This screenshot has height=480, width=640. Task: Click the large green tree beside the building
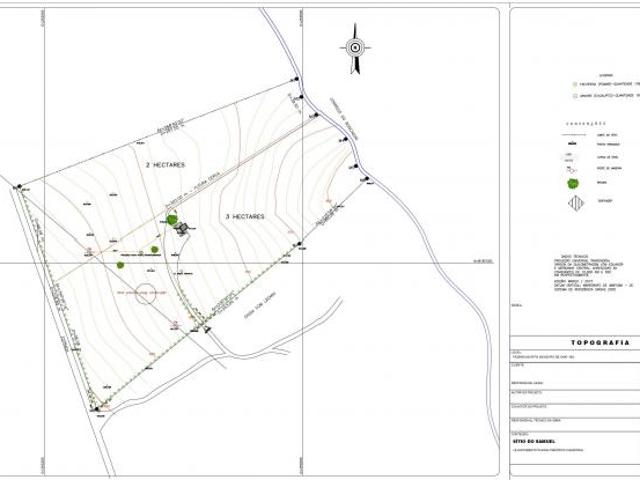tap(172, 219)
